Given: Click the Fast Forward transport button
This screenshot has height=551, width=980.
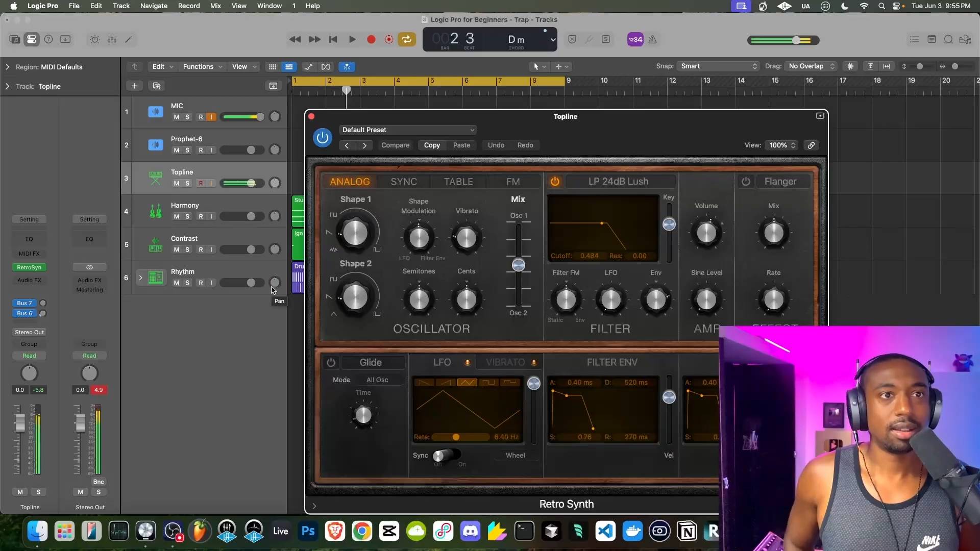Looking at the screenshot, I should tap(314, 39).
